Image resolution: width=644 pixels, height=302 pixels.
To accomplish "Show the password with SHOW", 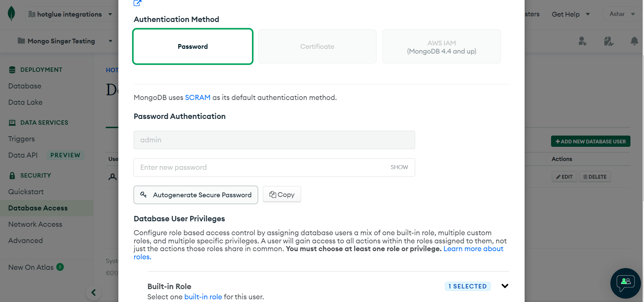I will (399, 167).
